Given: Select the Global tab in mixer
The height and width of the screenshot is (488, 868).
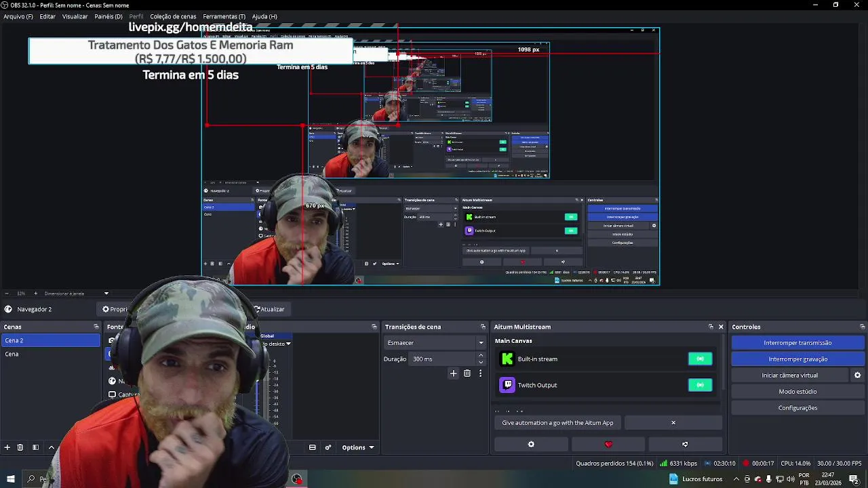Looking at the screenshot, I should coord(267,335).
